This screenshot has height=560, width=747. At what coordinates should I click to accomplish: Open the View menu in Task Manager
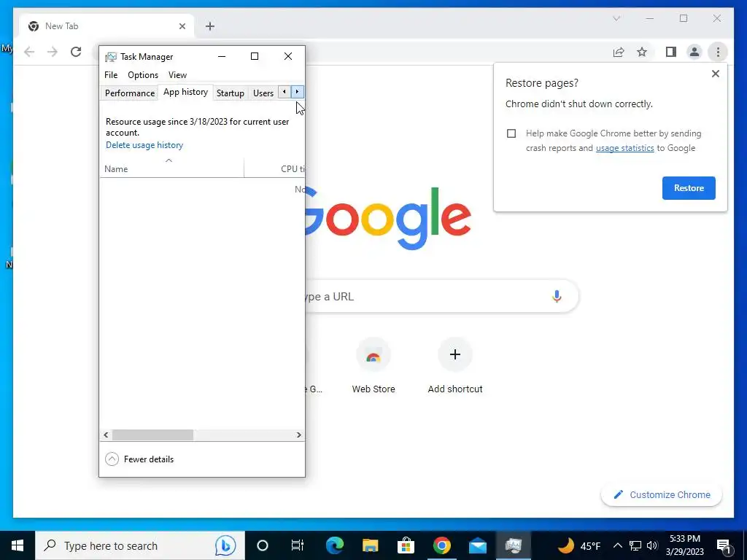click(x=177, y=75)
